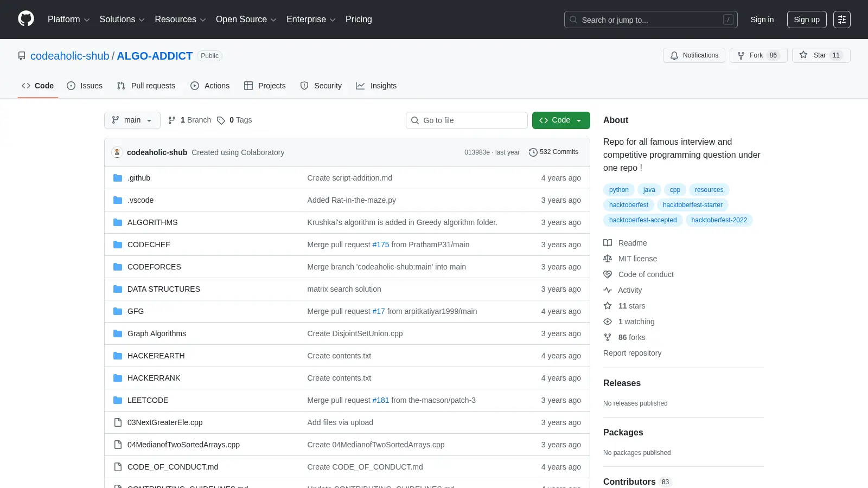Switch to the Projects tab
The width and height of the screenshot is (868, 488).
(x=265, y=86)
